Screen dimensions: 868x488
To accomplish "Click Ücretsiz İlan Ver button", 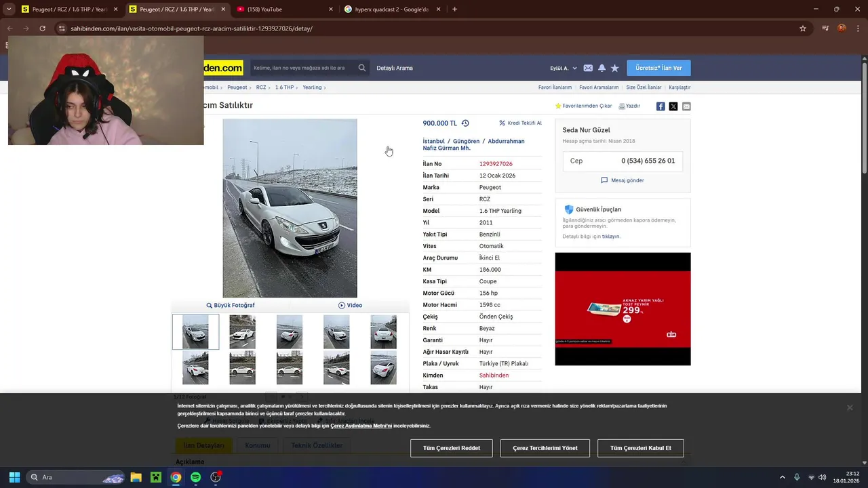I will 658,68.
